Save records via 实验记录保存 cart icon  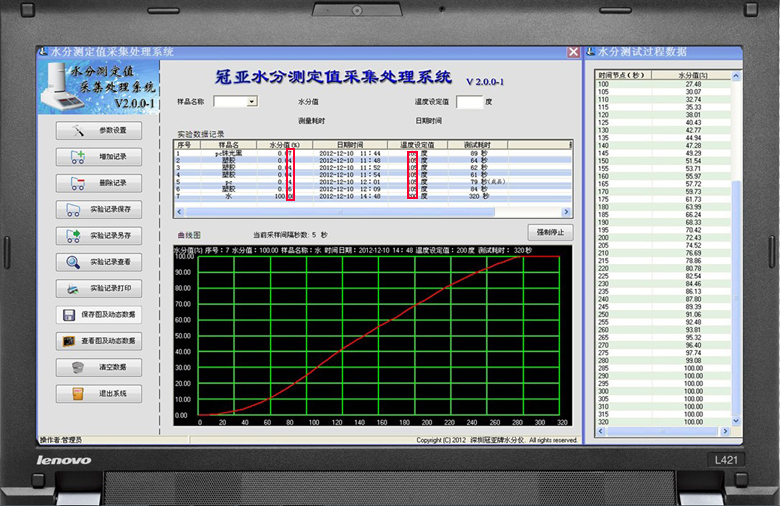pyautogui.click(x=98, y=209)
